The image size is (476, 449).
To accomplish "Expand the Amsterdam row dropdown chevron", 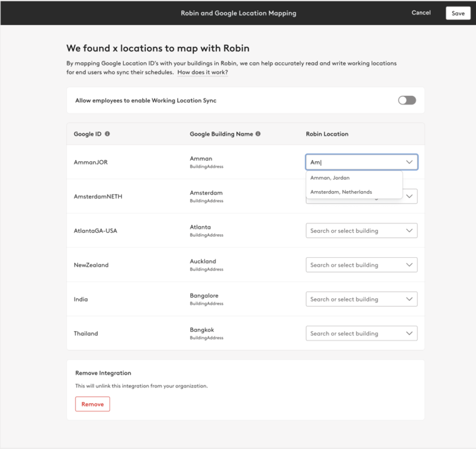I will click(x=410, y=196).
